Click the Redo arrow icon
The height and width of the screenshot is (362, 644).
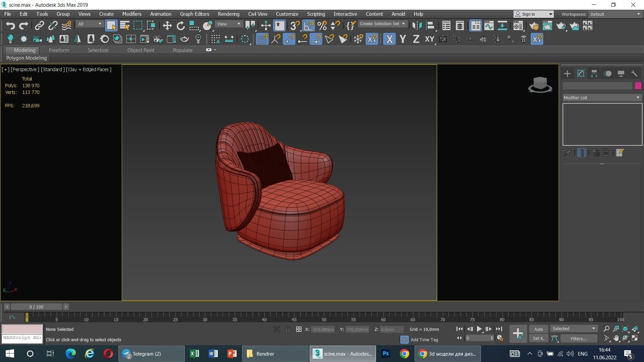click(24, 26)
